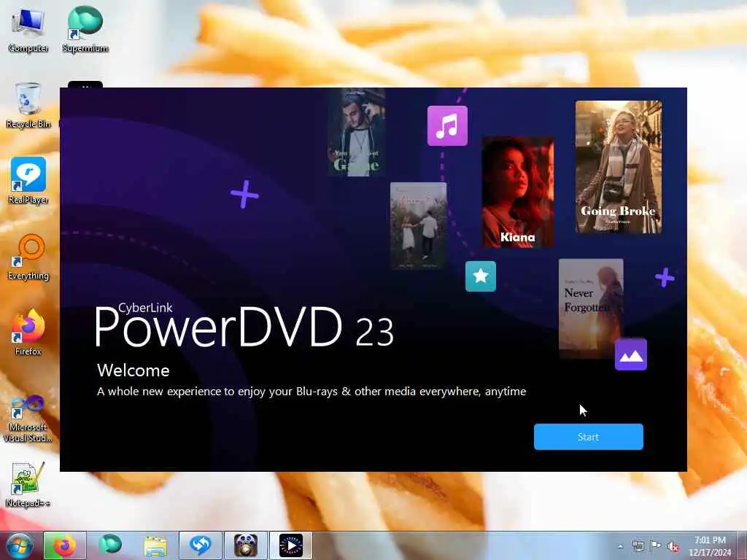
Task: Select the Notepad++ desktop shortcut
Action: pos(28,485)
